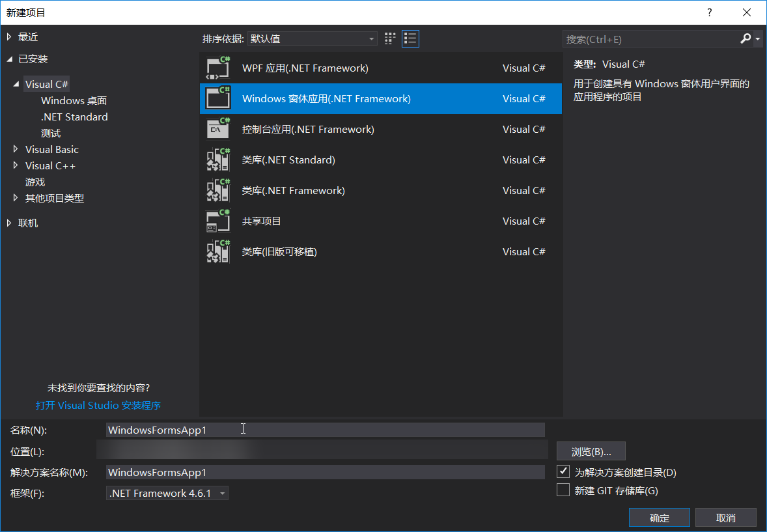Open the .NET Framework 4.6.1 dropdown
Image resolution: width=767 pixels, height=532 pixels.
[x=167, y=493]
